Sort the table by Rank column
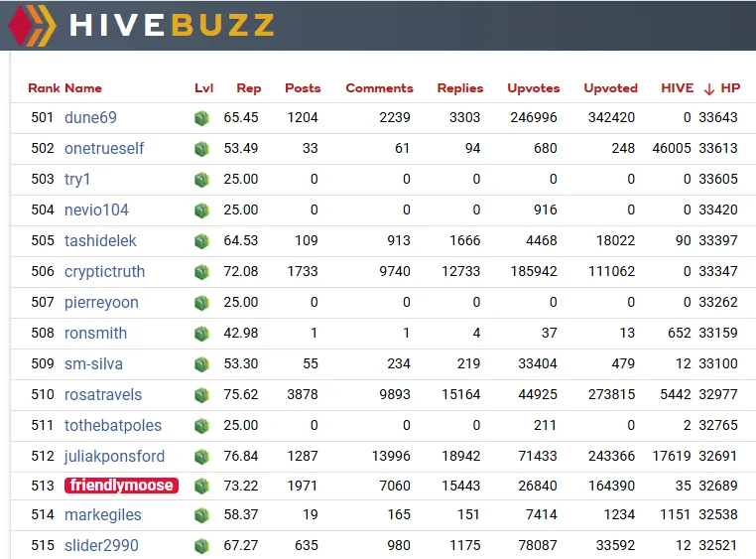Viewport: 756px width, 559px height. pyautogui.click(x=44, y=88)
